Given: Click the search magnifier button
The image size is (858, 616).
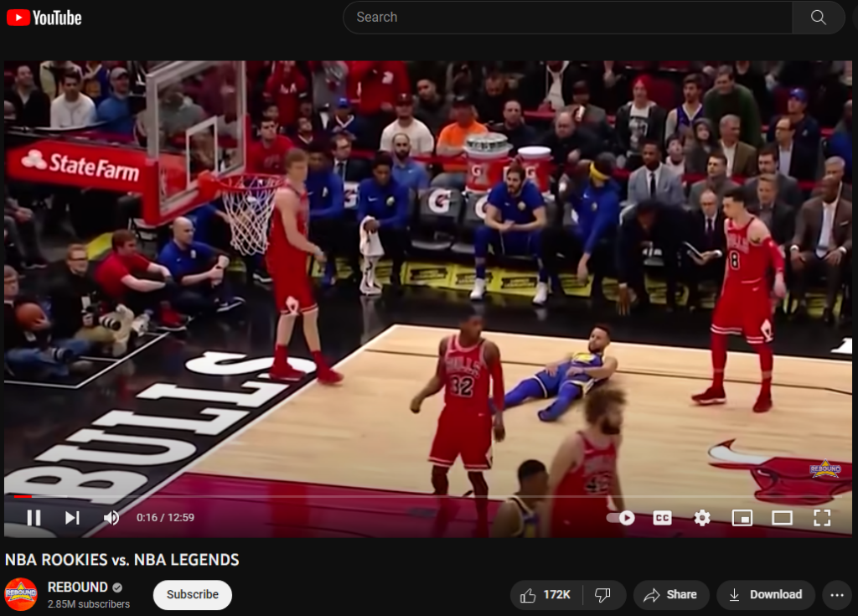Looking at the screenshot, I should pos(818,18).
